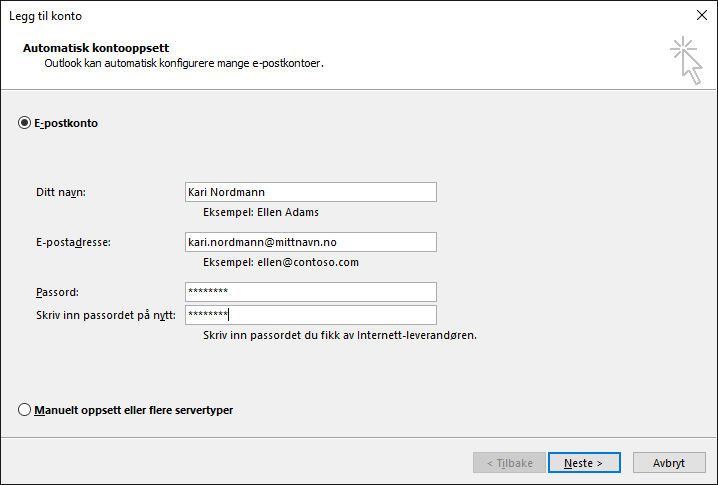This screenshot has width=718, height=485.
Task: Click the E-postadresse label
Action: pyautogui.click(x=73, y=242)
